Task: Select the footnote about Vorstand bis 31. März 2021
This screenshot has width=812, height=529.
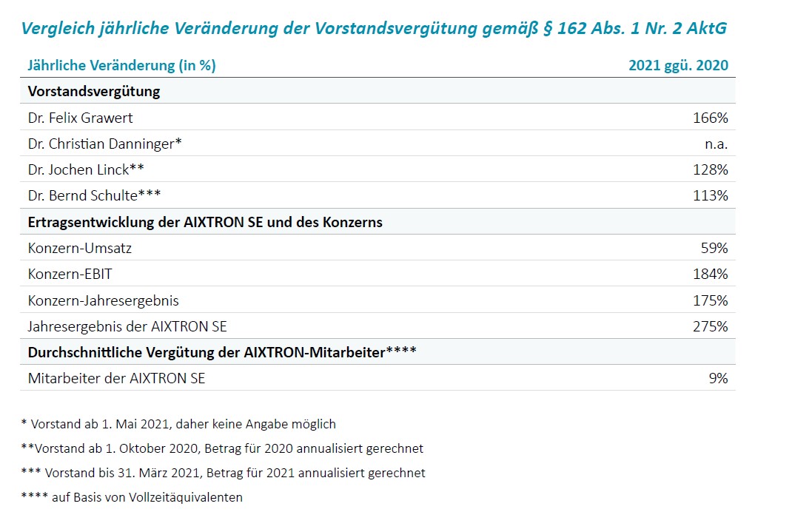Action: tap(223, 473)
